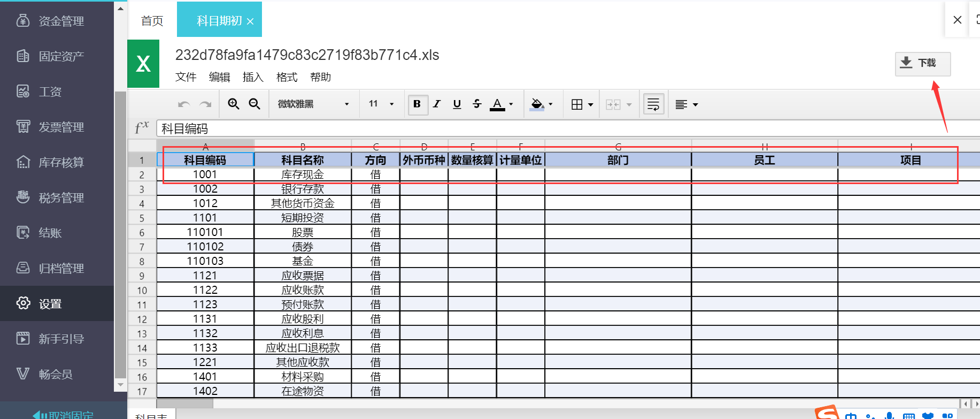Click the zoom out magnifier icon

254,104
